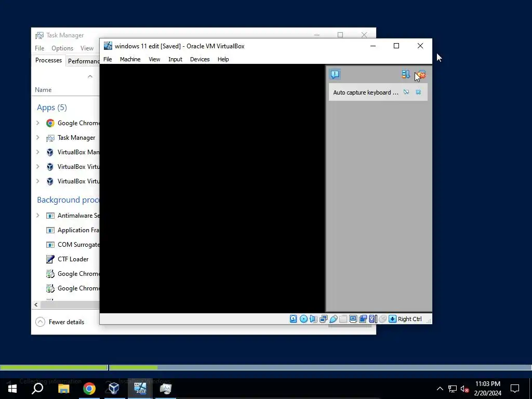Open the View menu in VirtualBox window
The height and width of the screenshot is (399, 532).
pos(154,59)
